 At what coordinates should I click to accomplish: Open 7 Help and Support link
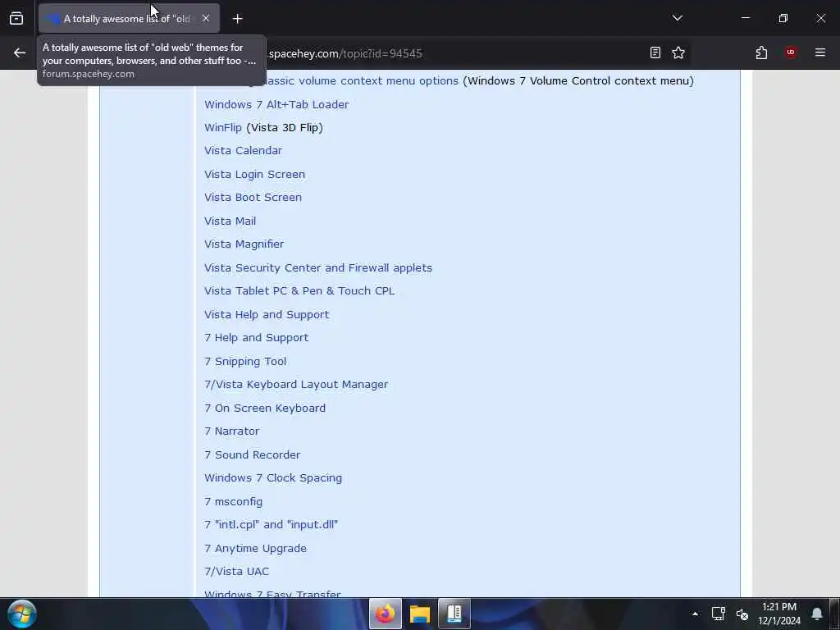pos(256,337)
